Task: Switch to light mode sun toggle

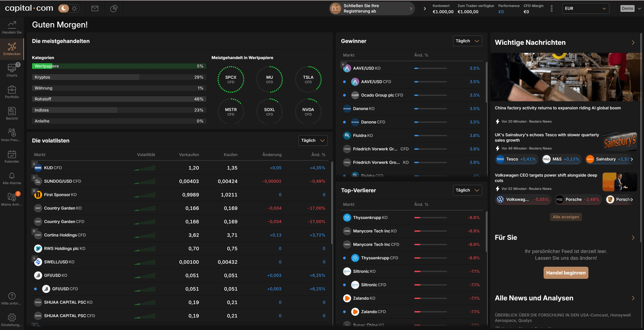Action: 75,8
